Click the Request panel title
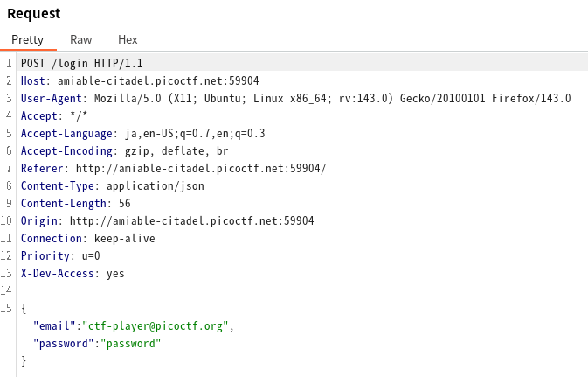The width and height of the screenshot is (588, 377). [x=34, y=14]
